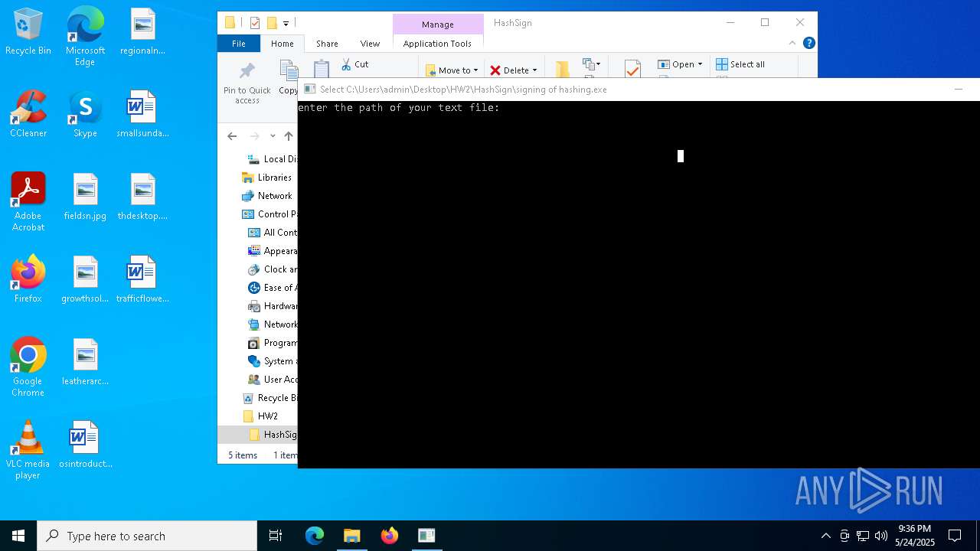Screen dimensions: 980x551
Task: Open Firefox desktop shortcut
Action: tap(28, 279)
